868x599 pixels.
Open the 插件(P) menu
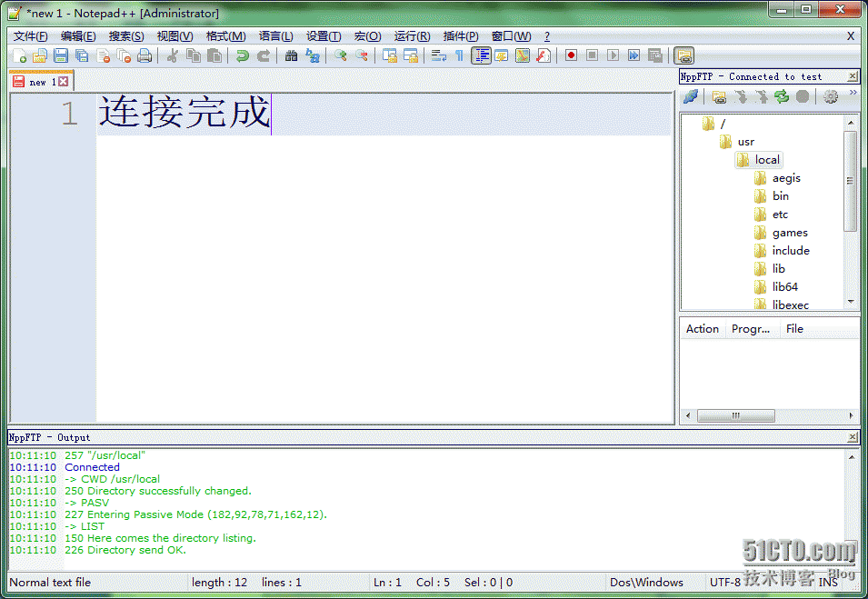(x=461, y=36)
